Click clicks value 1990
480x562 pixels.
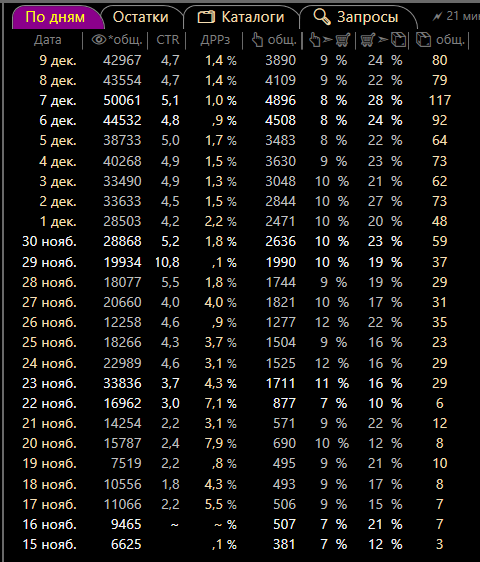coord(280,262)
